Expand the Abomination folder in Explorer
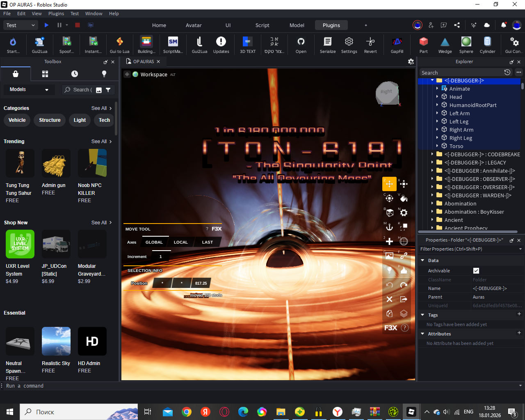Image resolution: width=525 pixels, height=420 pixels. (x=432, y=203)
